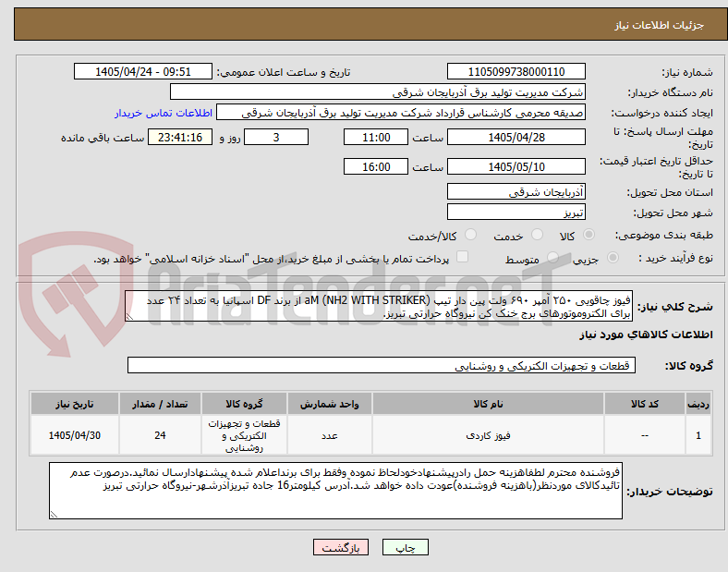Viewport: 728px width, 572px height.
Task: Click the need number field 1105099738000110
Action: (516, 71)
